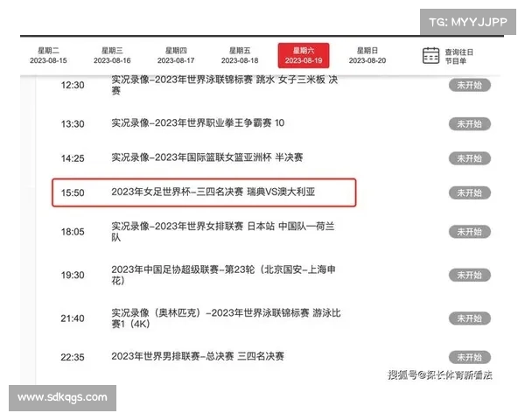Click the 查询往日节目单 link
Image resolution: width=525 pixels, height=420 pixels.
pyautogui.click(x=458, y=56)
